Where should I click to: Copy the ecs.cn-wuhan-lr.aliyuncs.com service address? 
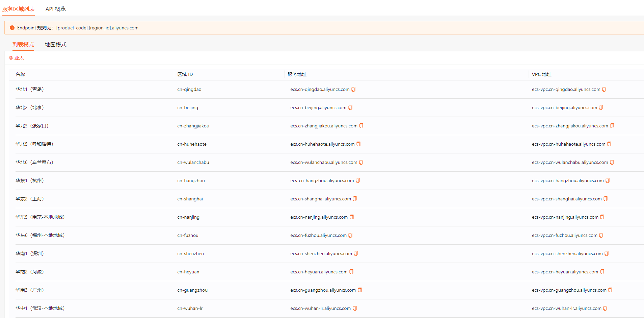[x=355, y=308]
